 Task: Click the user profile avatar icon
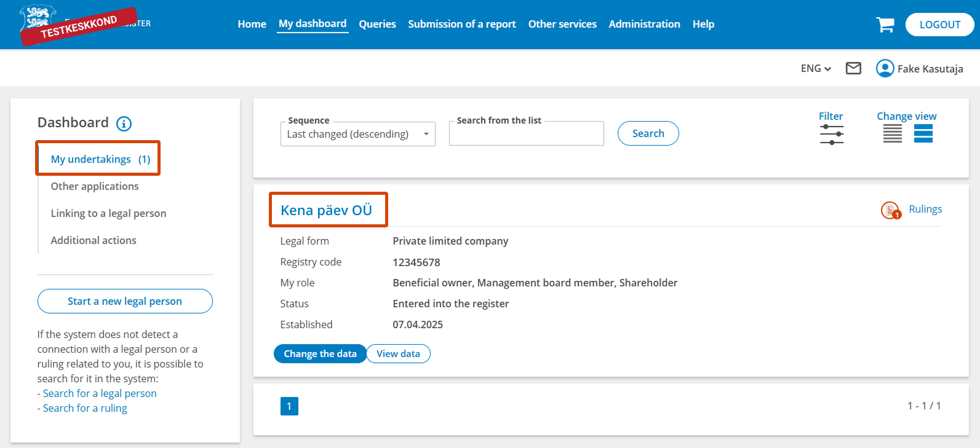[885, 68]
